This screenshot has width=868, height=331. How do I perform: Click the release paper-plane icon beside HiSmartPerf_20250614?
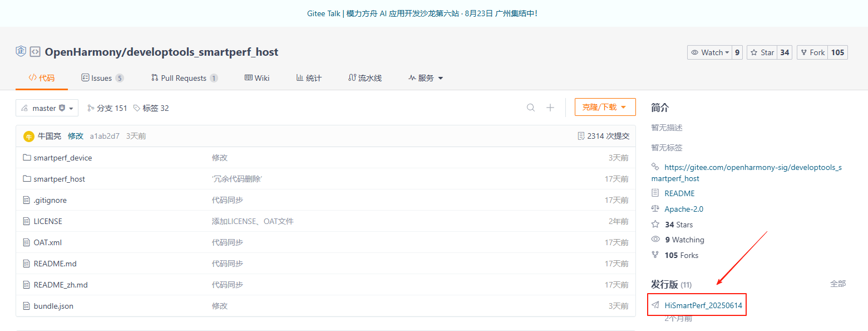point(655,305)
